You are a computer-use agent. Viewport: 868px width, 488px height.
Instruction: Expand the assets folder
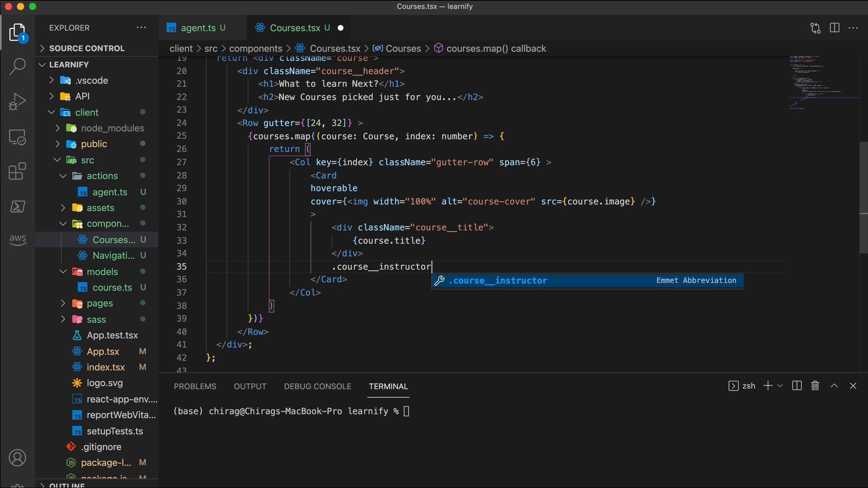point(97,208)
